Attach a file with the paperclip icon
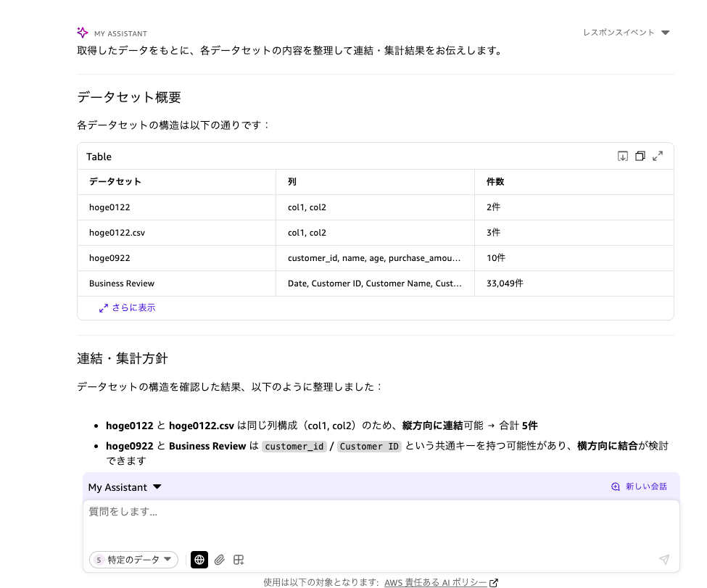 point(220,560)
